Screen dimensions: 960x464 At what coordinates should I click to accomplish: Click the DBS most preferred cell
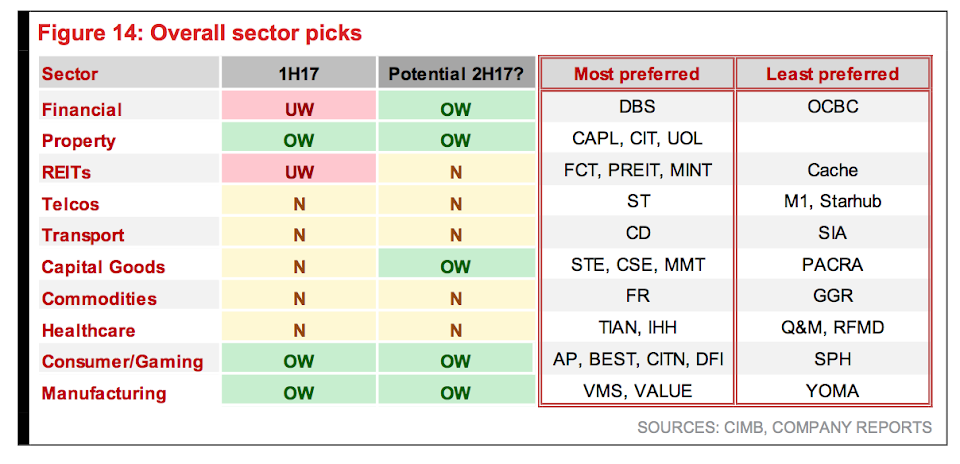[x=636, y=107]
